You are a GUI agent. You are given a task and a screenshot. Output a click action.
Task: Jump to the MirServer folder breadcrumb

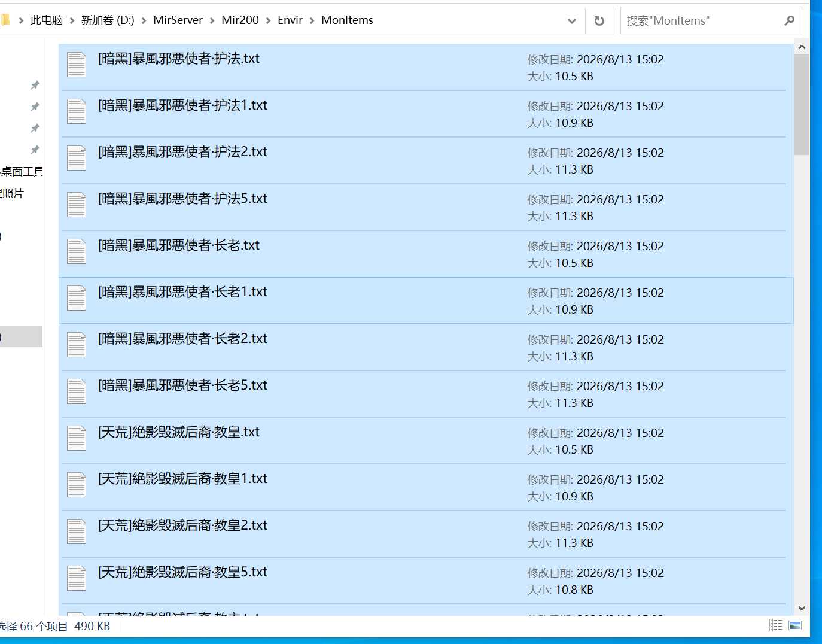point(178,20)
